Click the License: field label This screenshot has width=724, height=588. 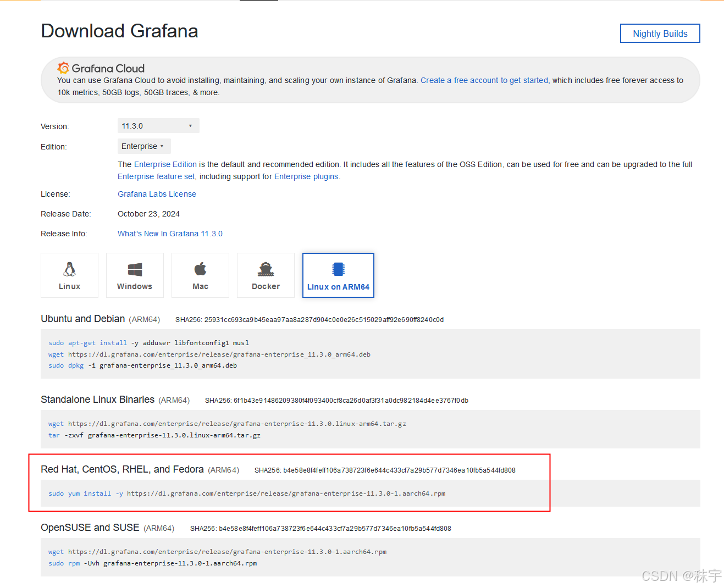[56, 194]
